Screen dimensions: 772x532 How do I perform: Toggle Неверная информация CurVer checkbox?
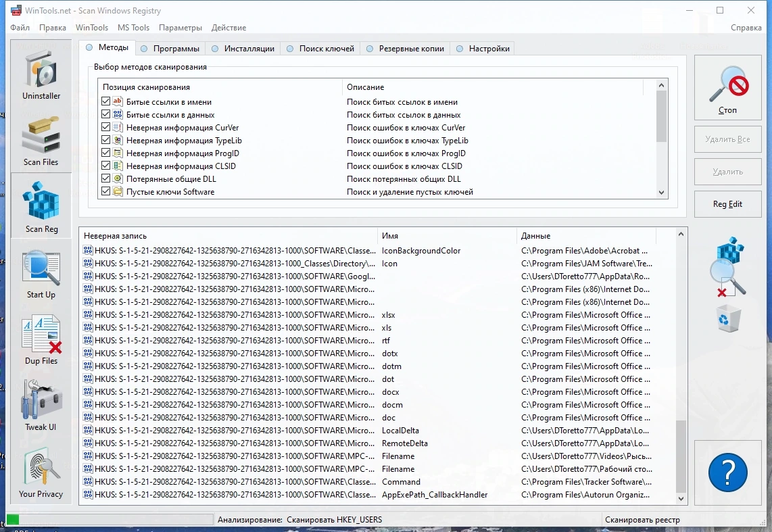(x=105, y=127)
